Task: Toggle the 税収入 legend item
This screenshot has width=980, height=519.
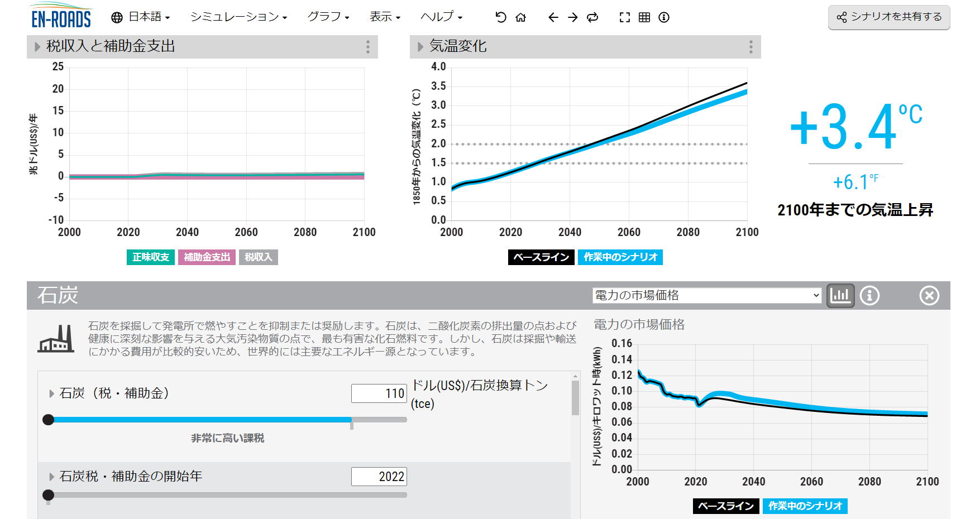Action: tap(259, 257)
